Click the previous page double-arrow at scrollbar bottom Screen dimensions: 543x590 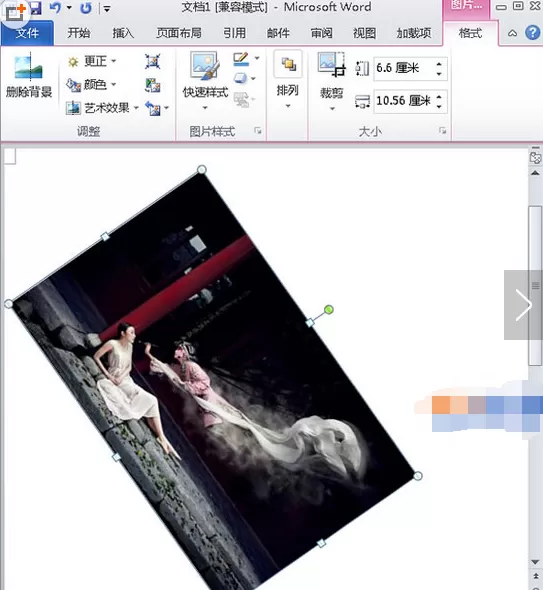pyautogui.click(x=535, y=576)
